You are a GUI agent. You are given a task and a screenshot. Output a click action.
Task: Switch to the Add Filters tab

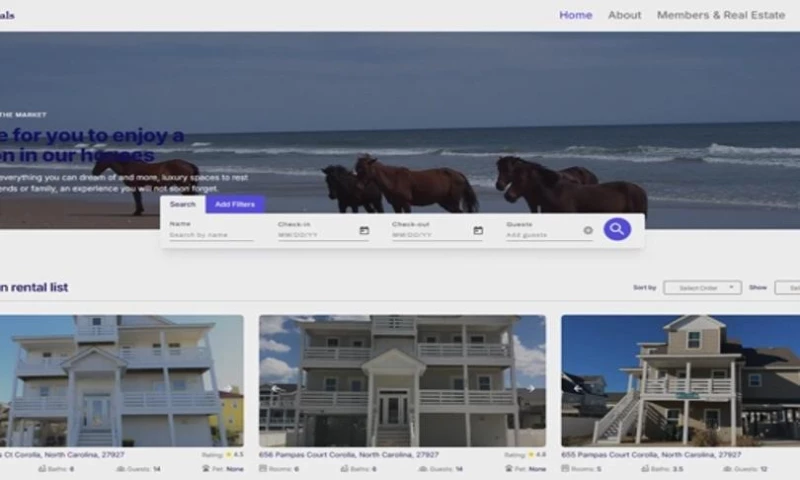point(235,204)
